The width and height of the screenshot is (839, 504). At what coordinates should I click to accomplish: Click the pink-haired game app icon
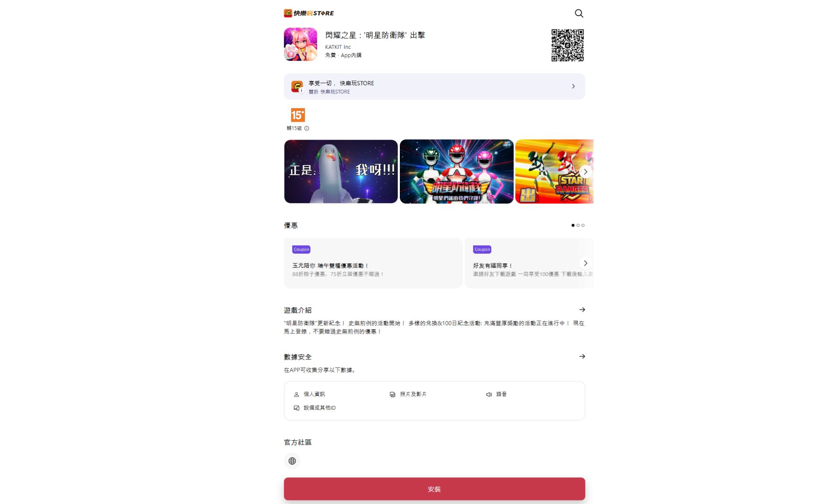[x=300, y=44]
